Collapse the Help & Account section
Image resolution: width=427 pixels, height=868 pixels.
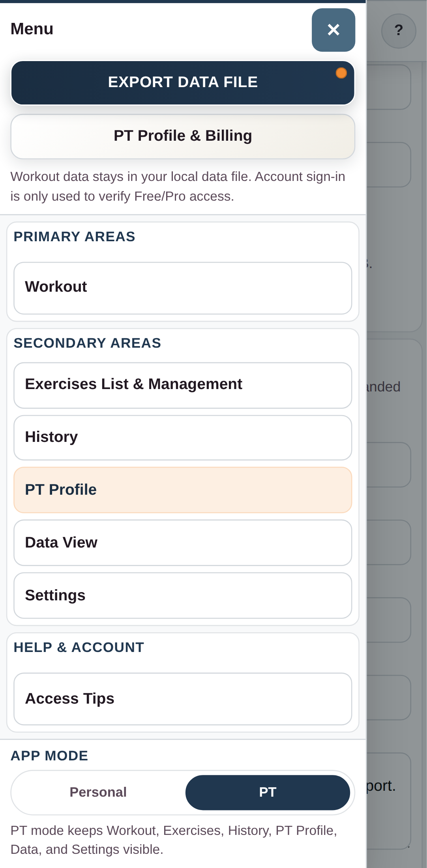(79, 647)
